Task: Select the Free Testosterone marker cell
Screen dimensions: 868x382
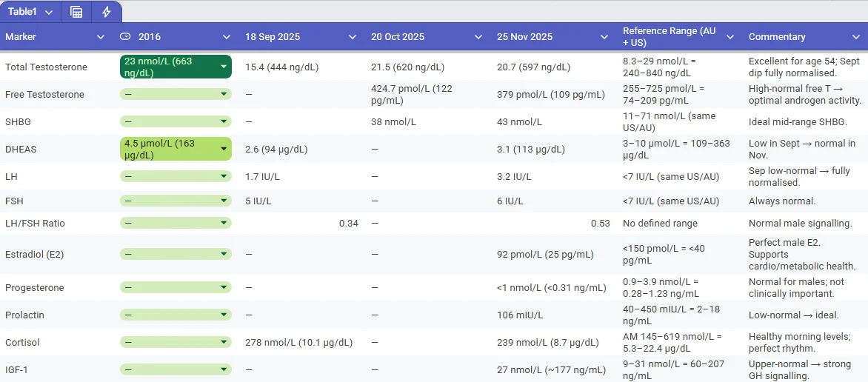Action: click(44, 94)
